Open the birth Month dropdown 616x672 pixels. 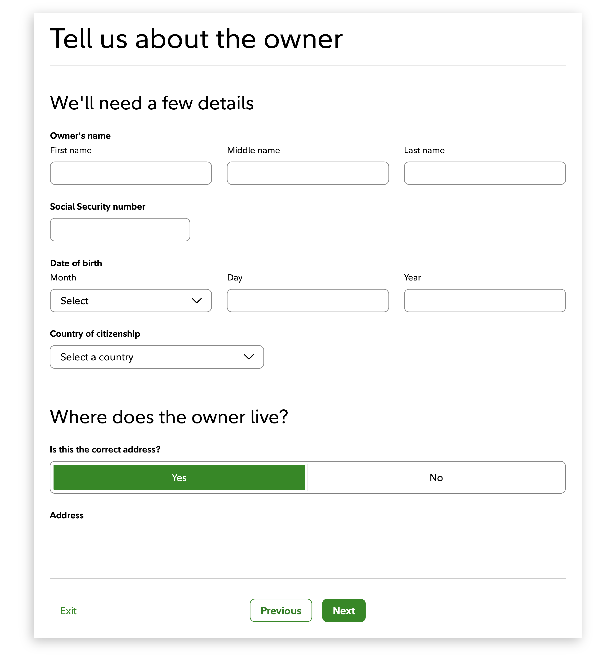pos(131,301)
